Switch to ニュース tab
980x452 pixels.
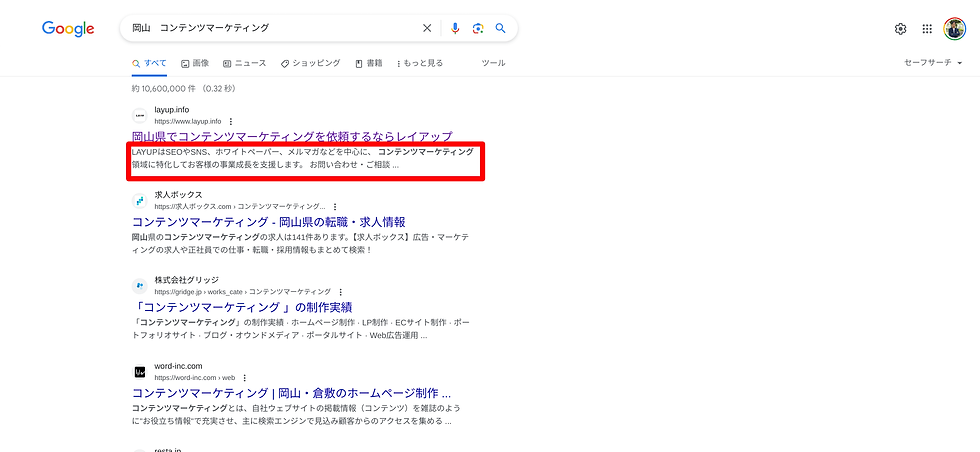click(244, 63)
